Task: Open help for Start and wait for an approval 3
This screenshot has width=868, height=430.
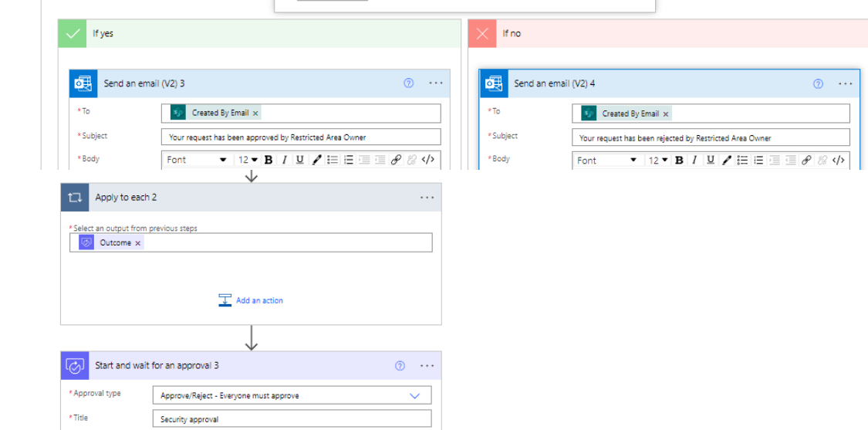Action: [400, 366]
